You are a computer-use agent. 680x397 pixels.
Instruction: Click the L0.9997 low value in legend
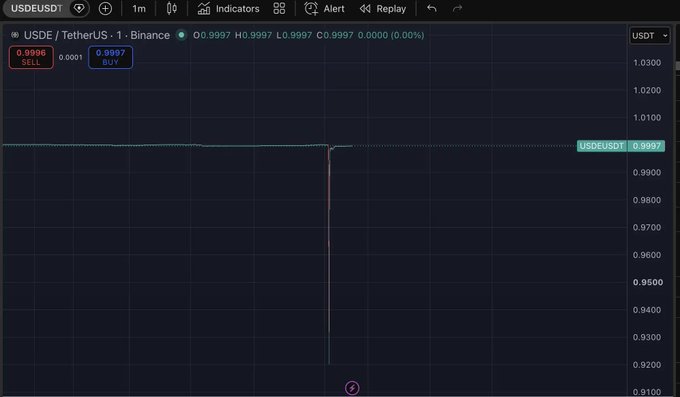click(x=294, y=35)
